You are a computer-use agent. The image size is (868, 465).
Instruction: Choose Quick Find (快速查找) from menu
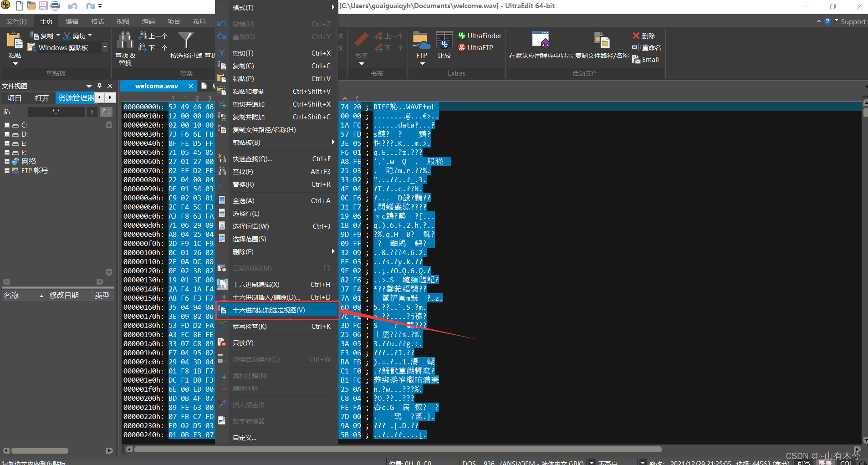277,159
